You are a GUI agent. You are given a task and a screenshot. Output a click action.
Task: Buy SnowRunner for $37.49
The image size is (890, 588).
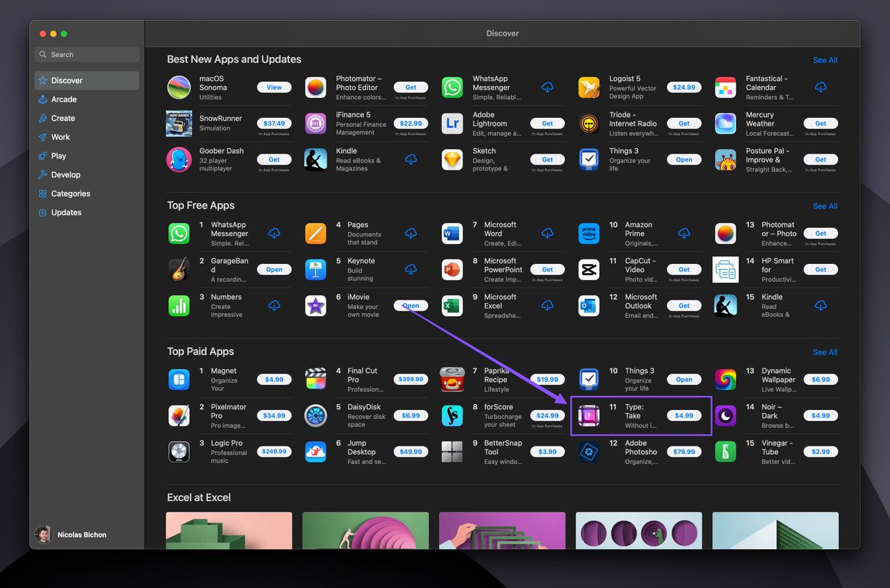(x=274, y=123)
